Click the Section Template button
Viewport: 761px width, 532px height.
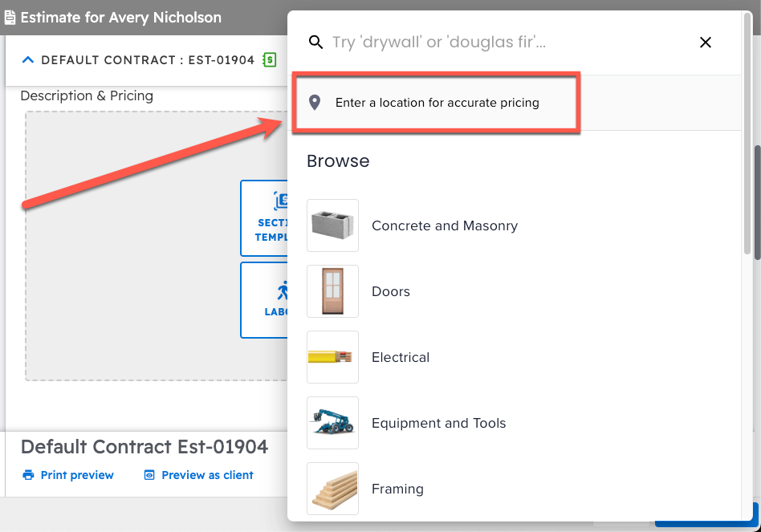[x=267, y=218]
